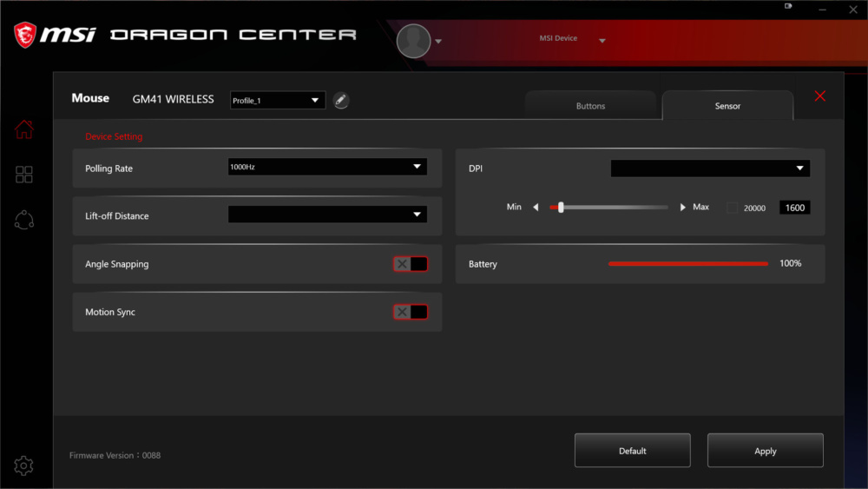Toggle the Motion Sync switch
868x489 pixels.
(411, 312)
